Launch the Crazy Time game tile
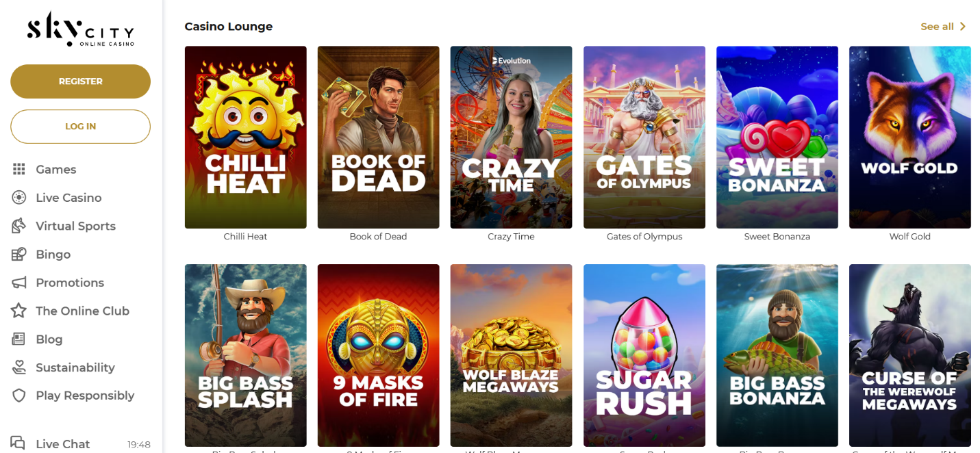 tap(511, 137)
